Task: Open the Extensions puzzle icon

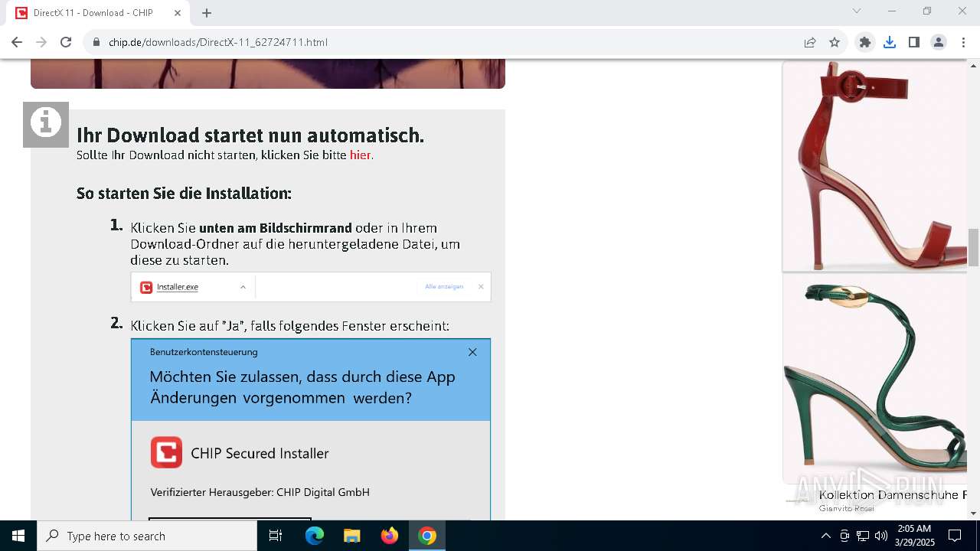Action: 865,42
